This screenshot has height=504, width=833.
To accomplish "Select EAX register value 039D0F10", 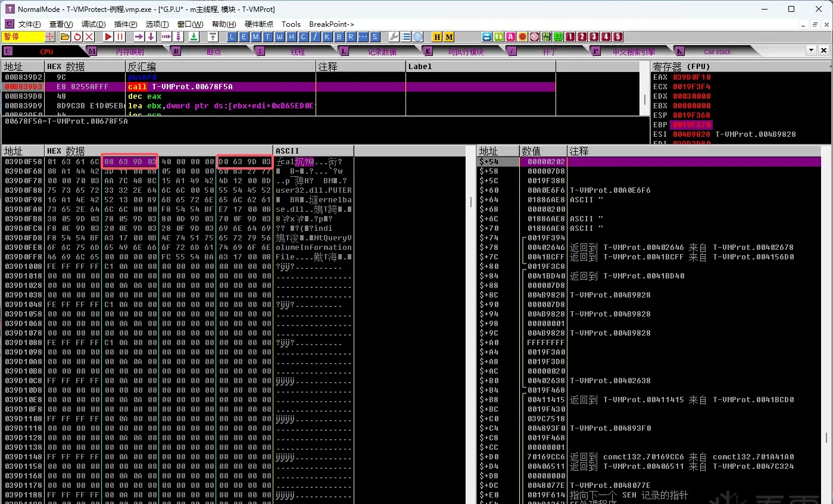I will point(691,77).
